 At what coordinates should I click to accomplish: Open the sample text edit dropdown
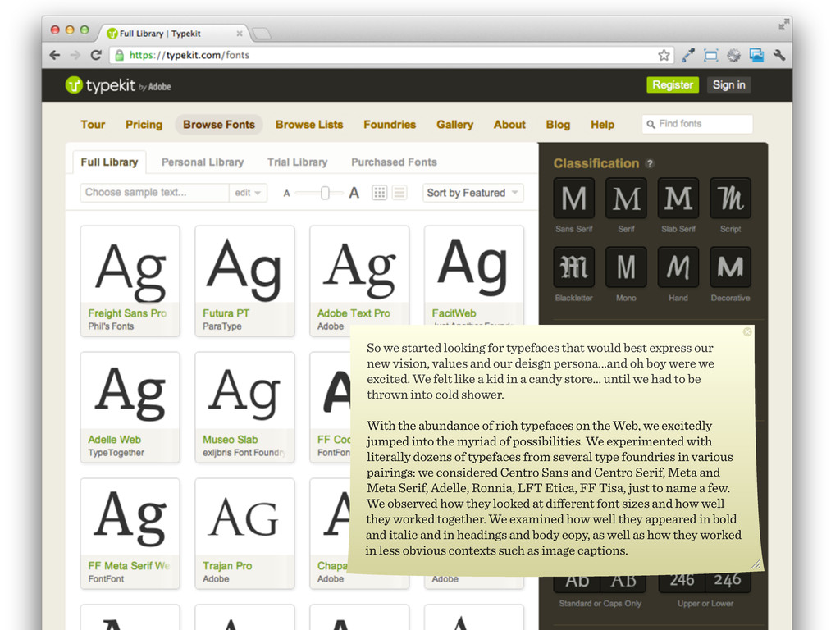click(248, 193)
